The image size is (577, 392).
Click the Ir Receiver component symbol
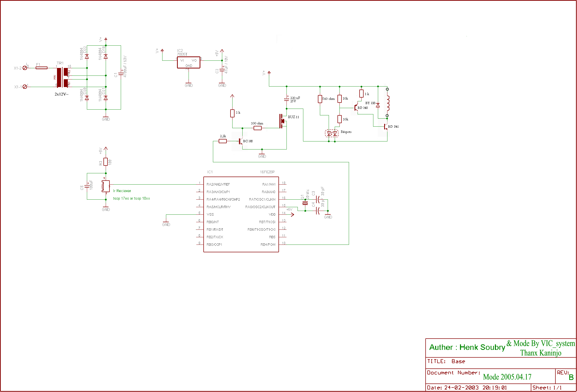tap(105, 186)
